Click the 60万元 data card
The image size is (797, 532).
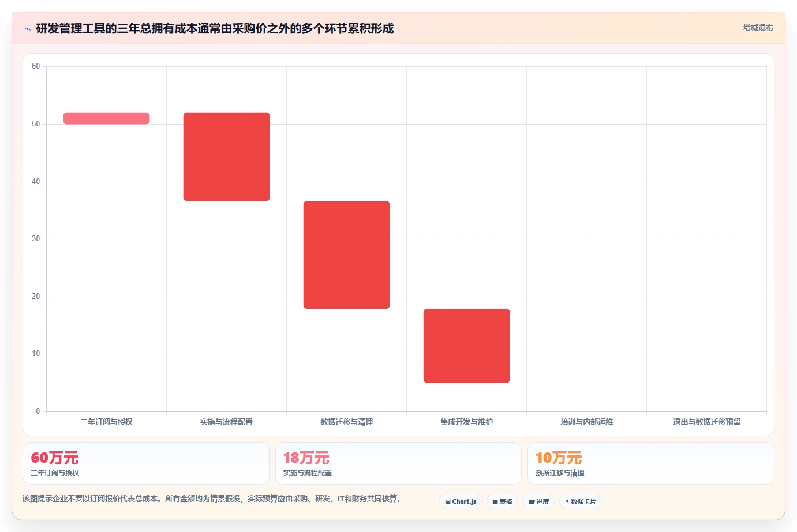146,463
